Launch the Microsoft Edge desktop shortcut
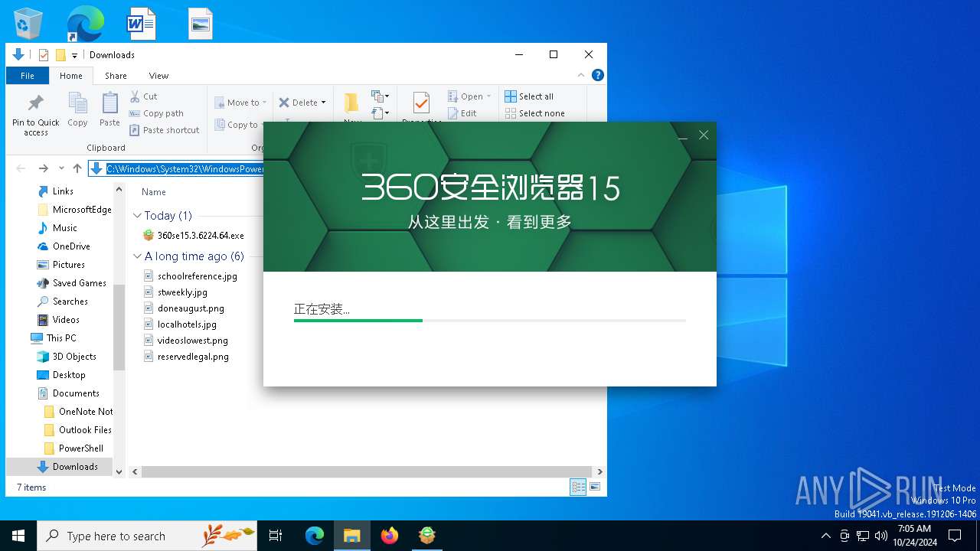This screenshot has width=980, height=551. pyautogui.click(x=86, y=23)
